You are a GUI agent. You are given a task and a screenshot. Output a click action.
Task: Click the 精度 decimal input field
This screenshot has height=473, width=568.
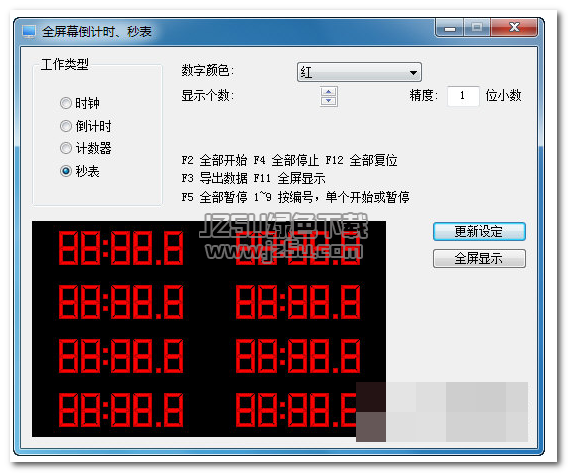pos(463,96)
